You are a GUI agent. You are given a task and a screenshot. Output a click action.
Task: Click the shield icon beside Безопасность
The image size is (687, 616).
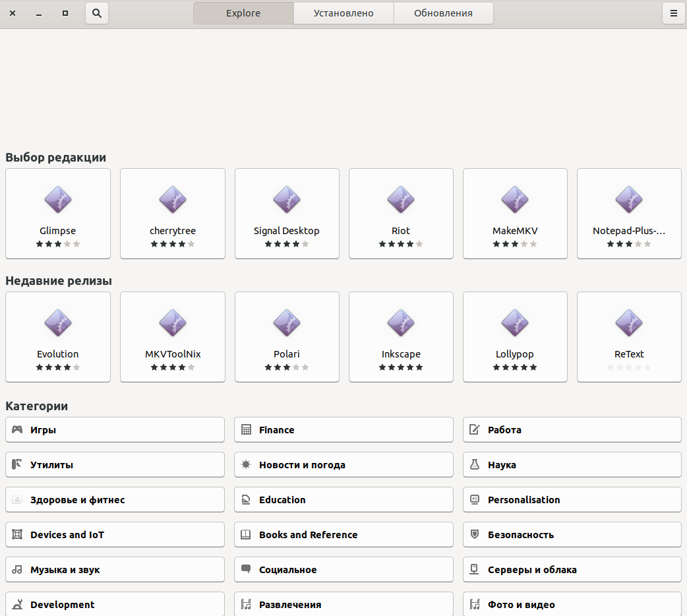pos(474,534)
